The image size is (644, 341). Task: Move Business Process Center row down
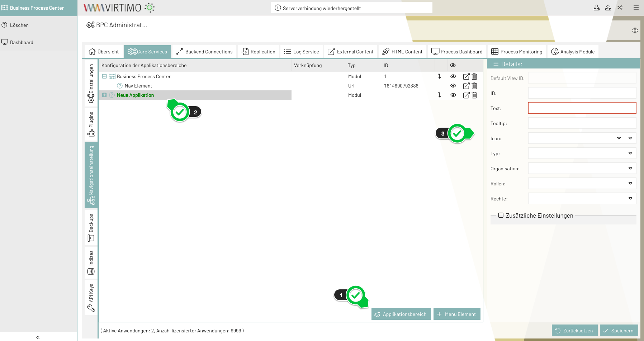[x=439, y=76]
